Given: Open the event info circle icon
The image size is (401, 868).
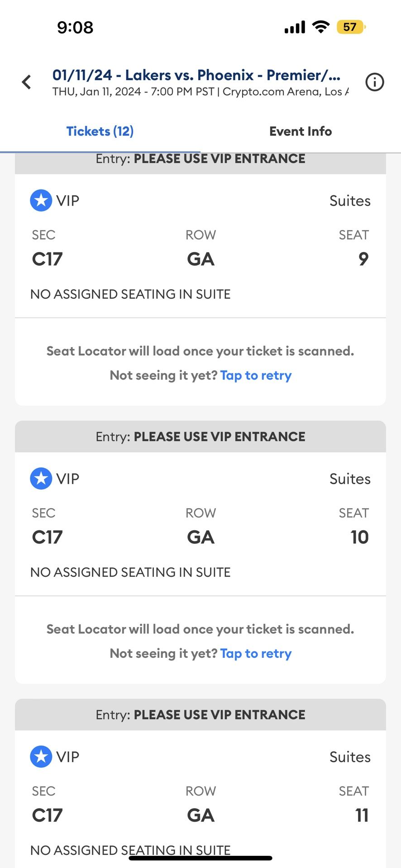Looking at the screenshot, I should (x=374, y=82).
